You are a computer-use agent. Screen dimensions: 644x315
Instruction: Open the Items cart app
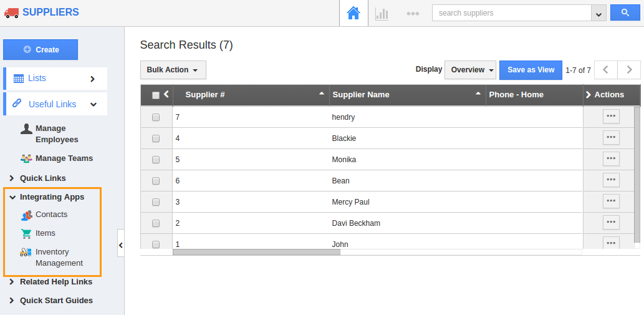pyautogui.click(x=45, y=233)
